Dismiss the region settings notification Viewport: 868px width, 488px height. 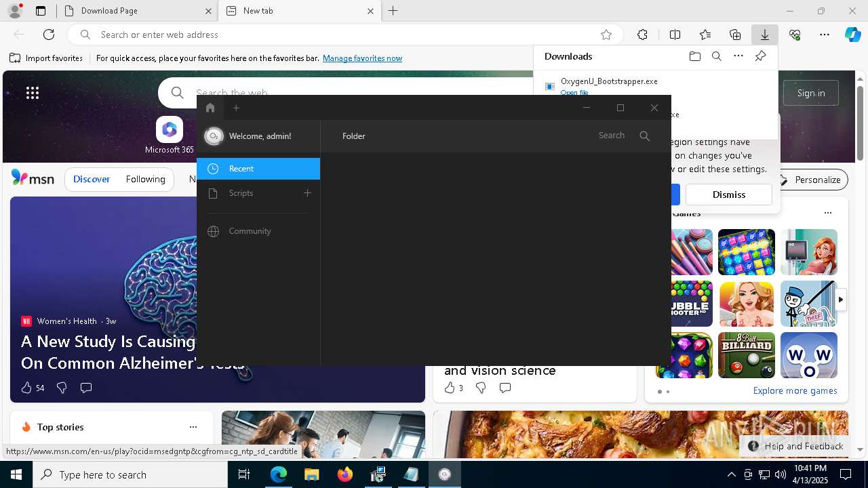[729, 195]
